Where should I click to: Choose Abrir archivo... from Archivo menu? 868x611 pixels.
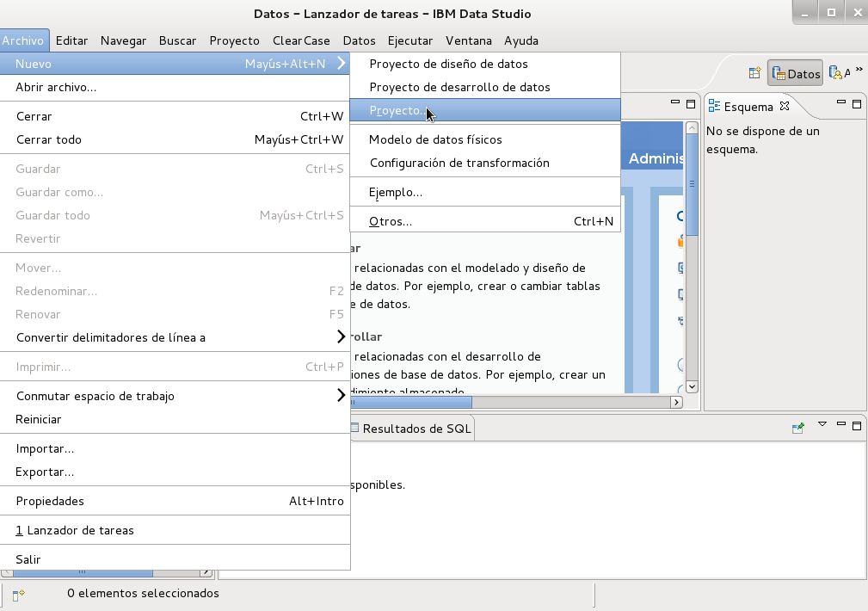point(175,87)
